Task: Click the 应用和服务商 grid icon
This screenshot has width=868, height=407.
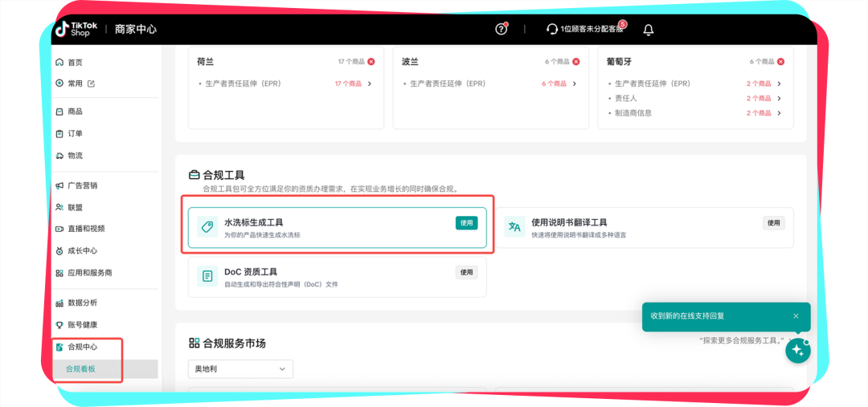Action: (x=59, y=273)
